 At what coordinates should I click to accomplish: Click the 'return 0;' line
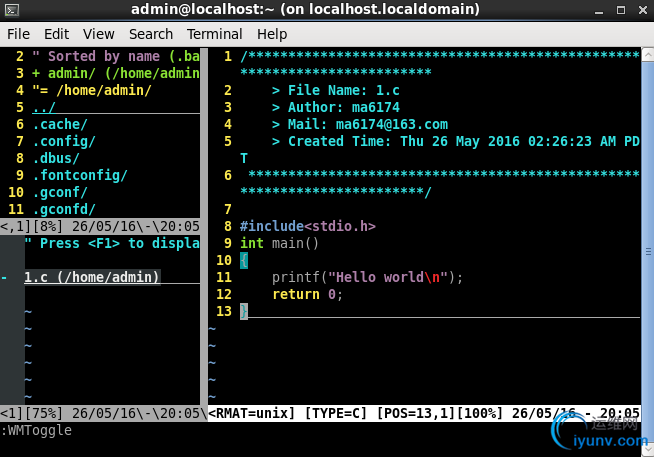click(307, 294)
